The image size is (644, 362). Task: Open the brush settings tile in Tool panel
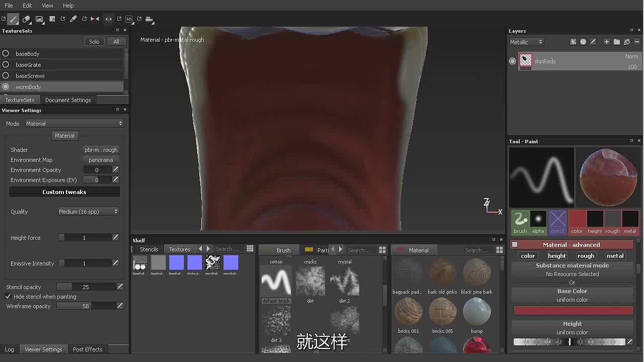(x=520, y=222)
